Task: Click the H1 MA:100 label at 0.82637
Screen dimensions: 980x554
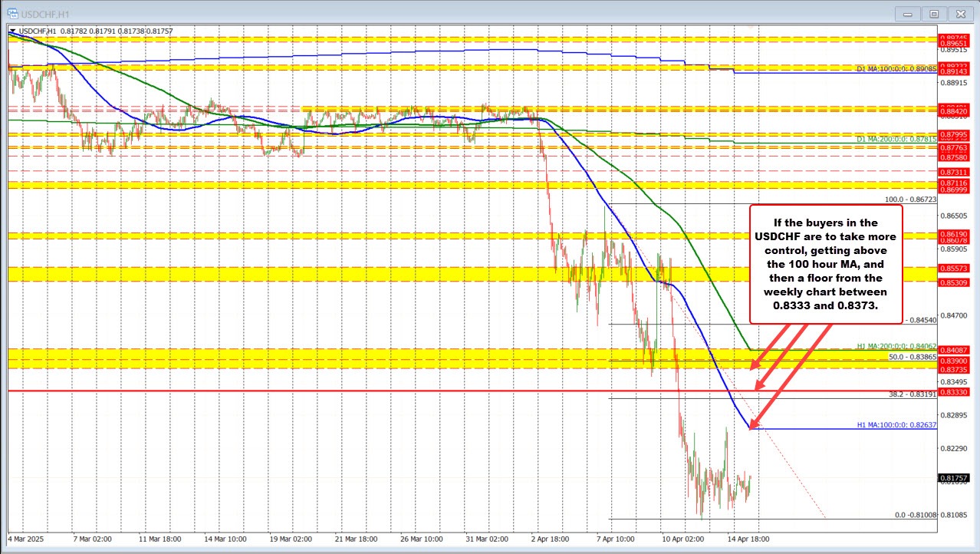Action: [x=896, y=426]
